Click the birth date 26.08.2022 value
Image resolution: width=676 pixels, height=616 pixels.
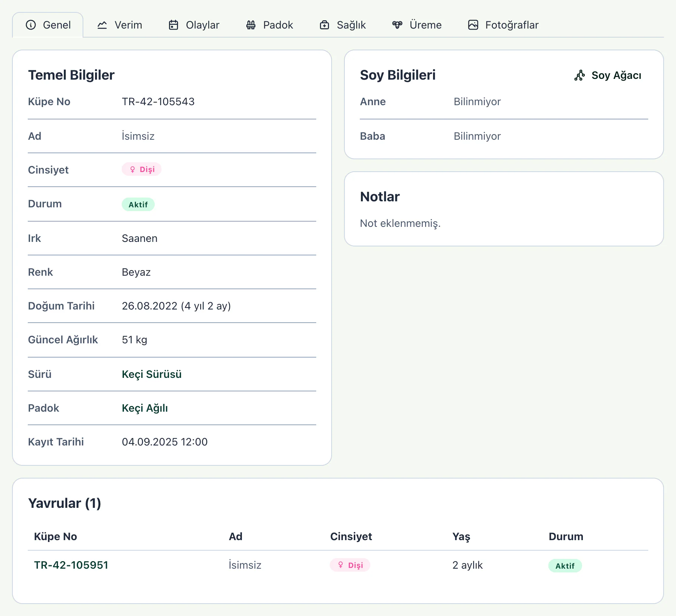[x=176, y=306]
